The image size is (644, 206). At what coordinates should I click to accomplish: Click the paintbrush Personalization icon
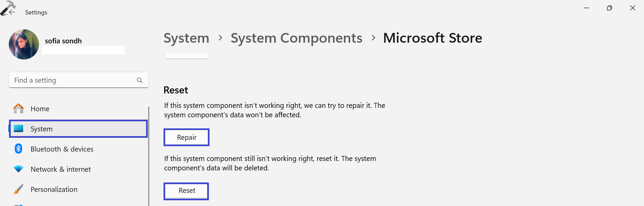click(x=18, y=189)
